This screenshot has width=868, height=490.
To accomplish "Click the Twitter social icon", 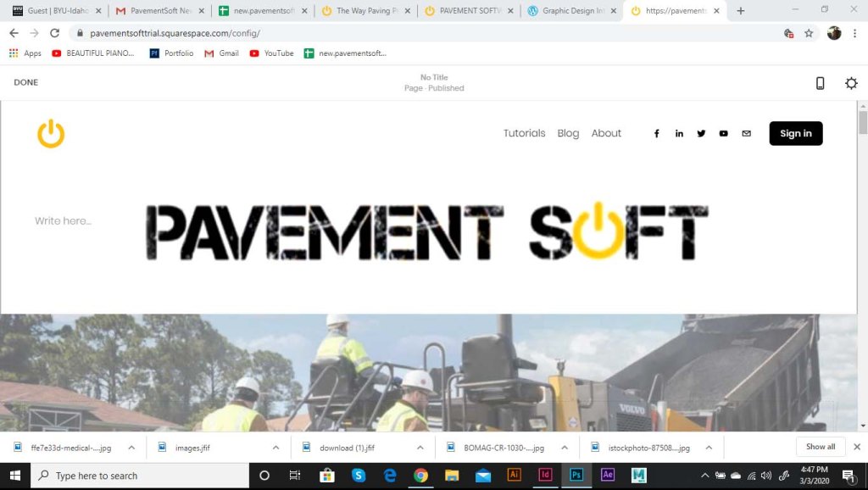I will (x=701, y=134).
